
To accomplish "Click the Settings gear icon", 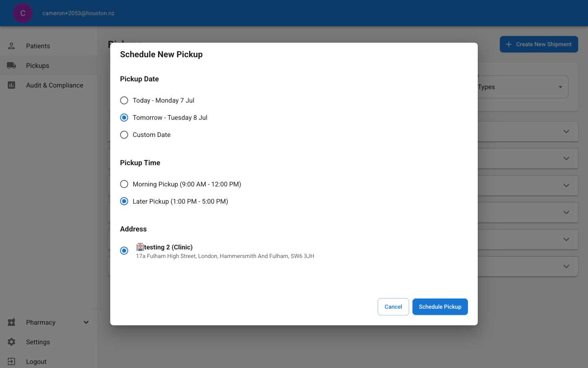I will tap(11, 342).
